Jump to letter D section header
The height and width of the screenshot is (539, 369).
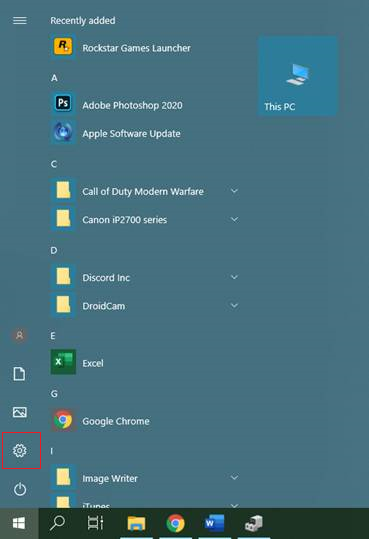(54, 250)
